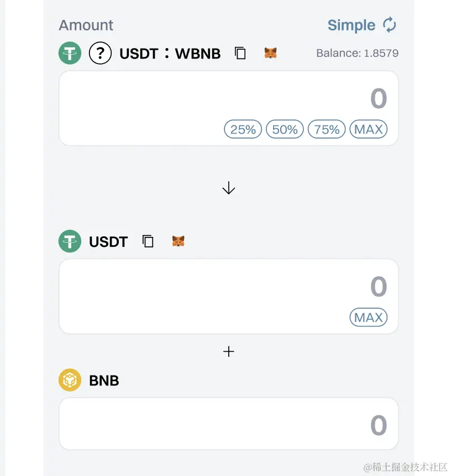The width and height of the screenshot is (451, 476).
Task: Click the copy icon next to USDT:WBNB
Action: coord(240,53)
